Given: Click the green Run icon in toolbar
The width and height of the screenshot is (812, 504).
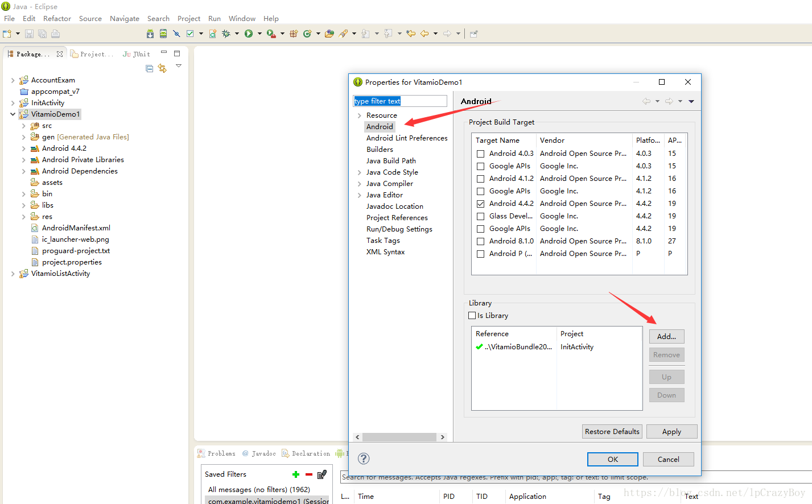Looking at the screenshot, I should pyautogui.click(x=249, y=34).
